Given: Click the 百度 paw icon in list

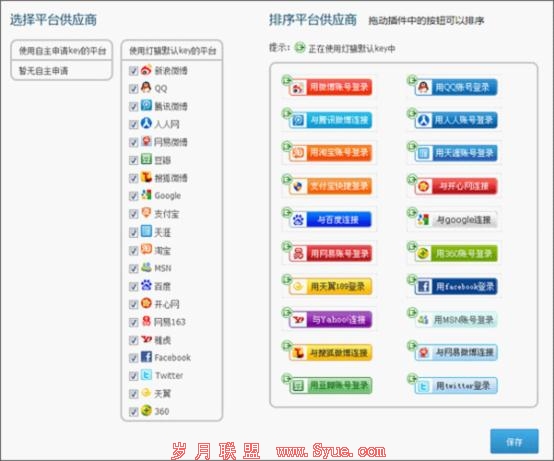Looking at the screenshot, I should coord(146,285).
